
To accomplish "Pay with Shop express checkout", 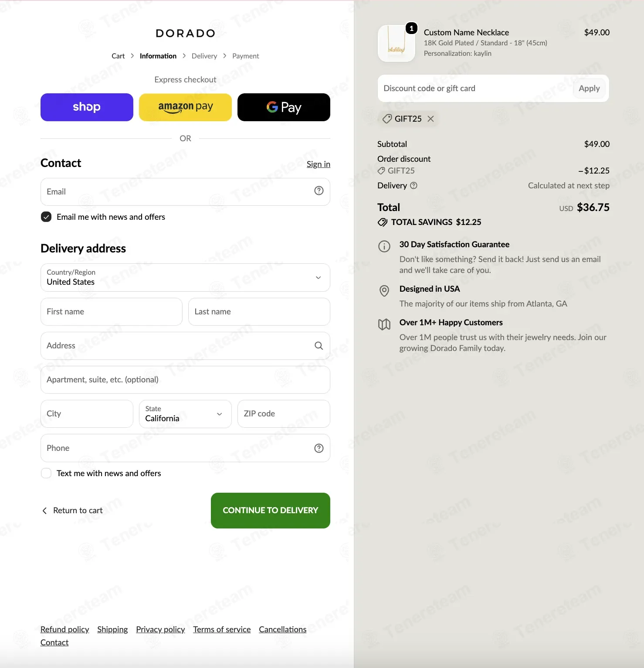I will pos(87,107).
